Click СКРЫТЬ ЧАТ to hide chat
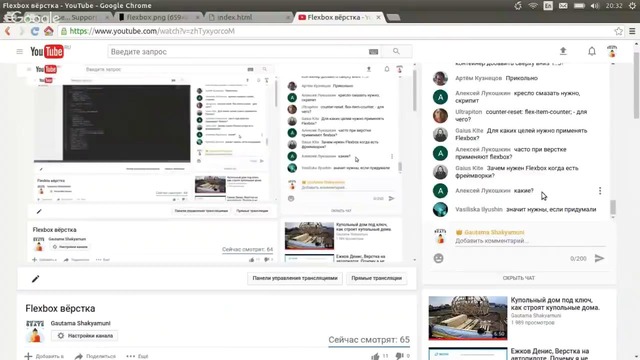640x360 pixels. pos(519,278)
